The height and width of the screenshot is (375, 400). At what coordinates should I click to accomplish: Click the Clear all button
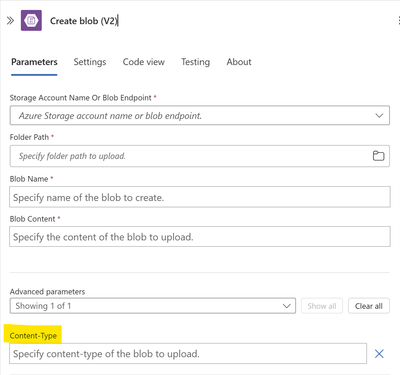click(369, 306)
